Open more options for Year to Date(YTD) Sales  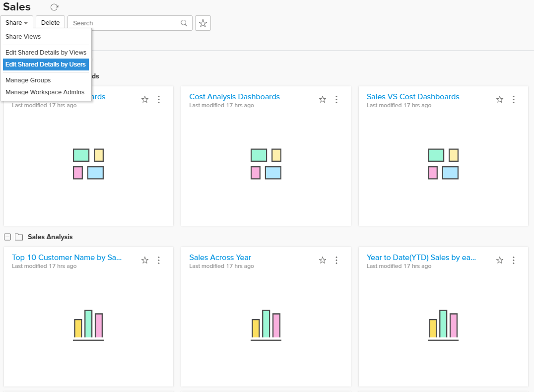point(514,260)
